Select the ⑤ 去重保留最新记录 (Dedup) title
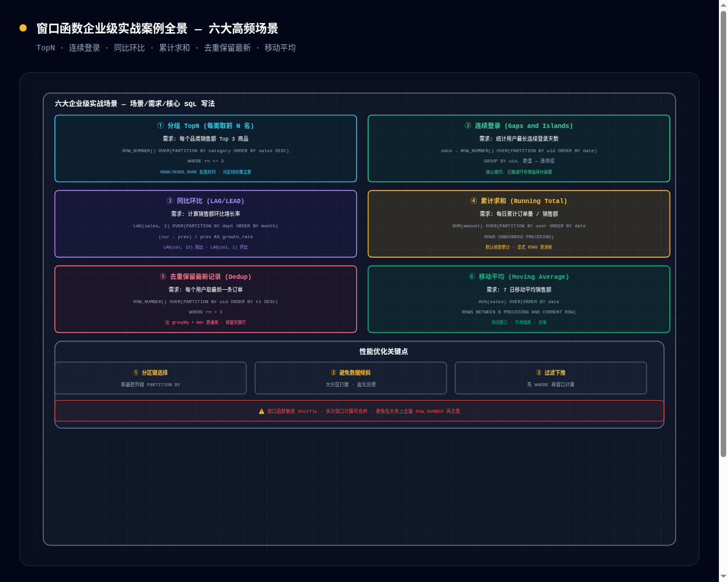This screenshot has height=582, width=728. click(x=206, y=277)
